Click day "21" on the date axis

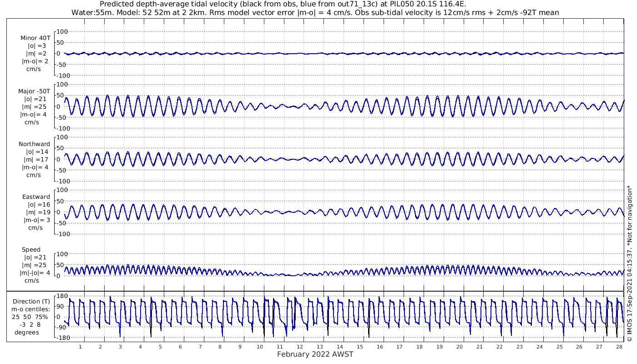(479, 347)
